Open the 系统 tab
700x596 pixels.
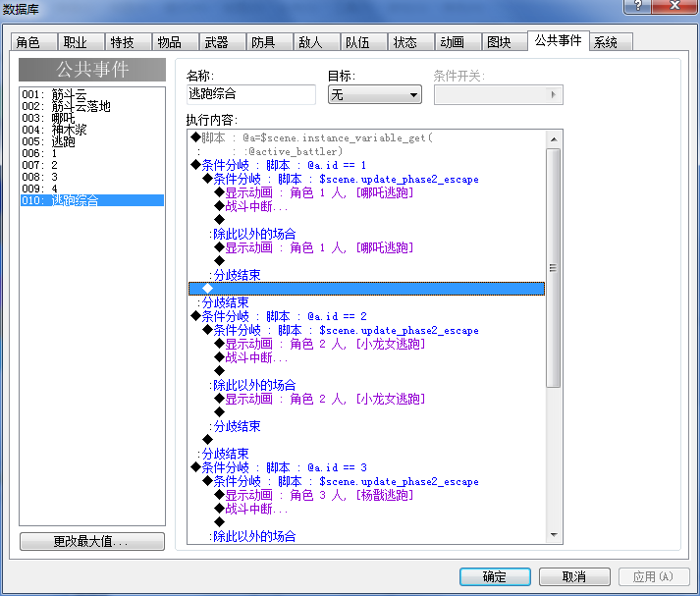[612, 42]
